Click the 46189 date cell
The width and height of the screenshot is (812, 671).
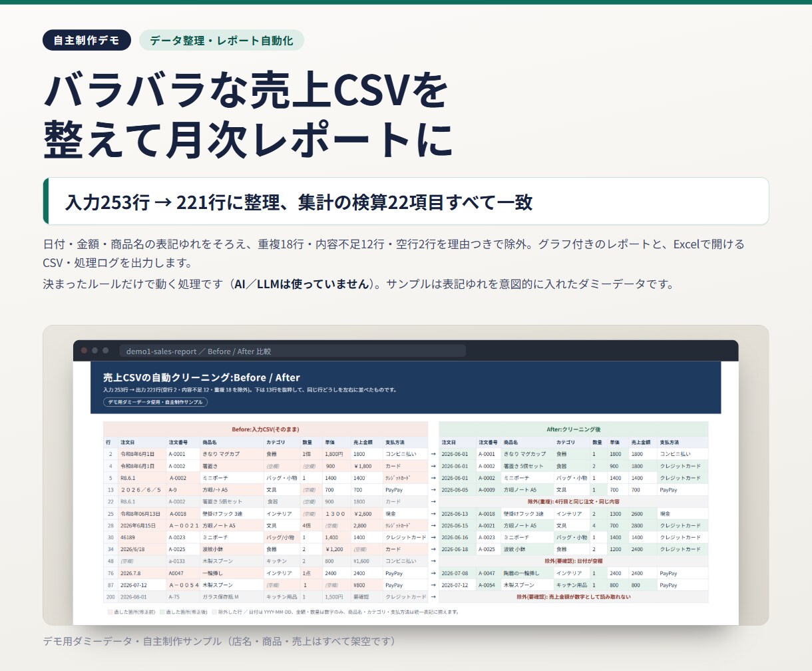tap(142, 537)
